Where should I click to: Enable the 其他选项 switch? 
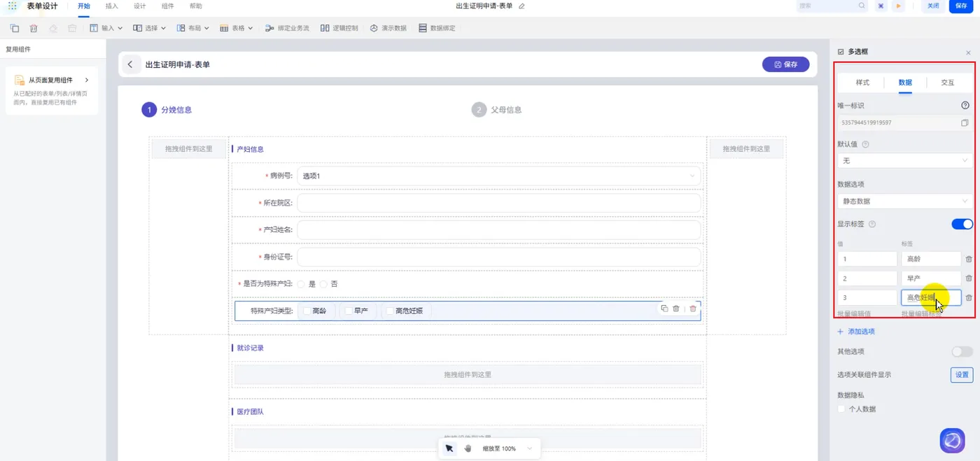point(962,351)
